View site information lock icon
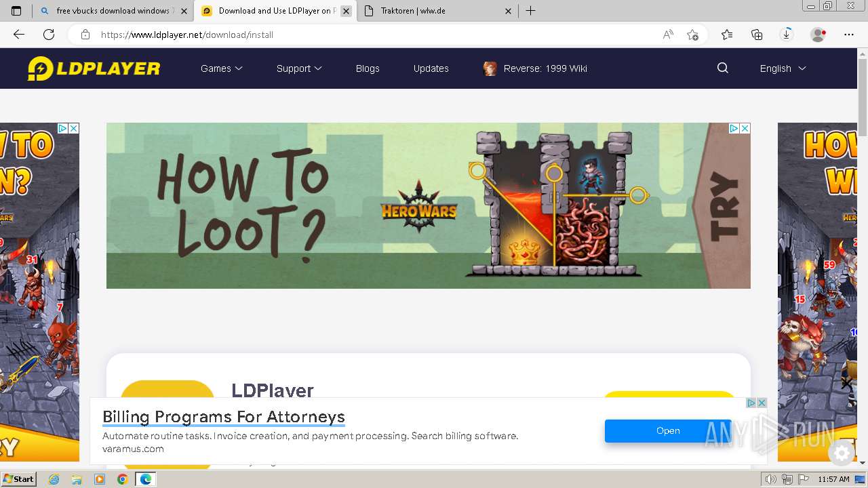 coord(85,35)
